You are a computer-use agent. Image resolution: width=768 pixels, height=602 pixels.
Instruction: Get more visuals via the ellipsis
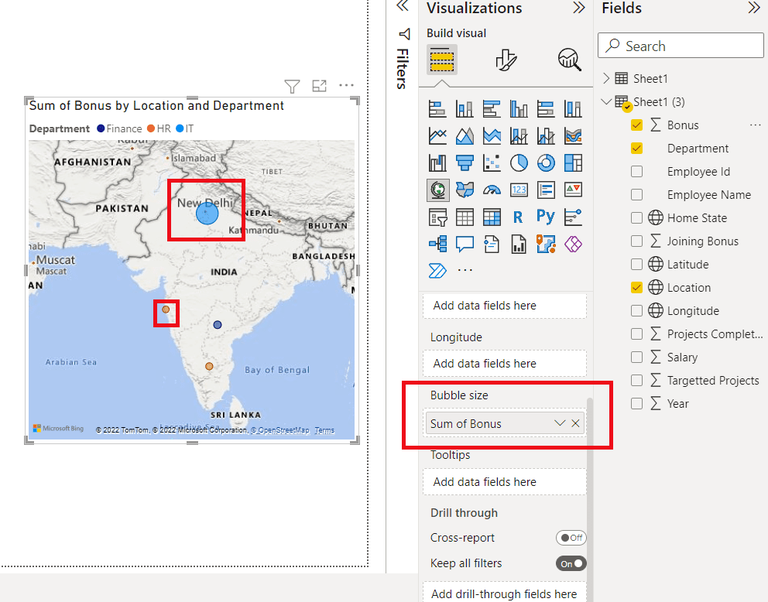tap(465, 270)
